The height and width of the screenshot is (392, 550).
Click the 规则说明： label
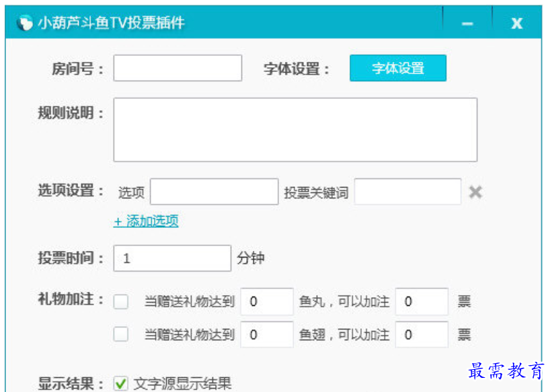point(71,113)
